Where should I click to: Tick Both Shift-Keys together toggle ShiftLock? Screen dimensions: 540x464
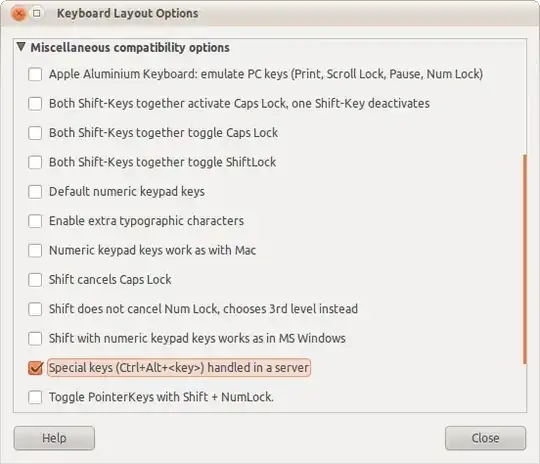click(x=35, y=162)
